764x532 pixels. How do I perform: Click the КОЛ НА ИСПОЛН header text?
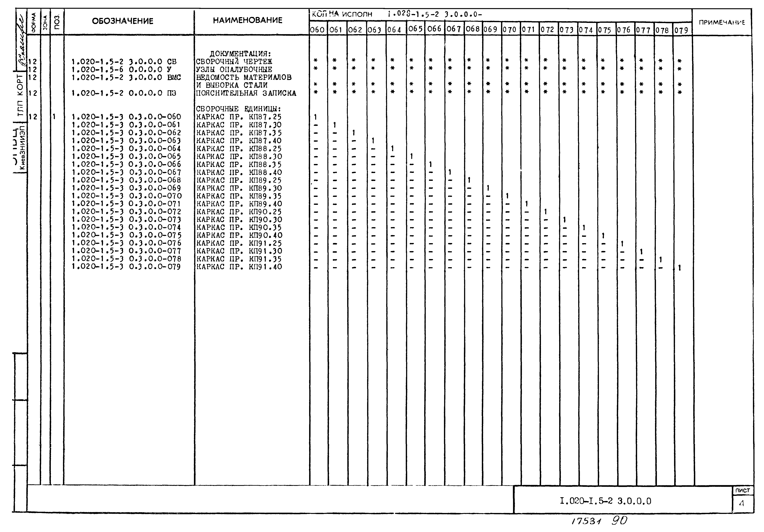click(342, 14)
